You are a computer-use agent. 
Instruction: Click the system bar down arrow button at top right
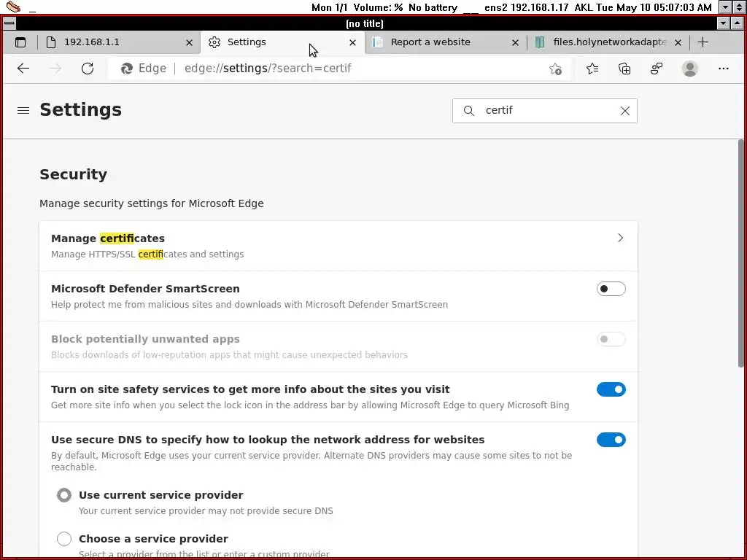coord(726,7)
